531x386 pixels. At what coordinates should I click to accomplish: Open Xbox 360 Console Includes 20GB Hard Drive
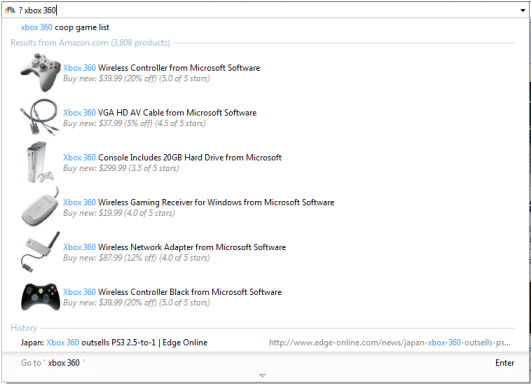172,157
